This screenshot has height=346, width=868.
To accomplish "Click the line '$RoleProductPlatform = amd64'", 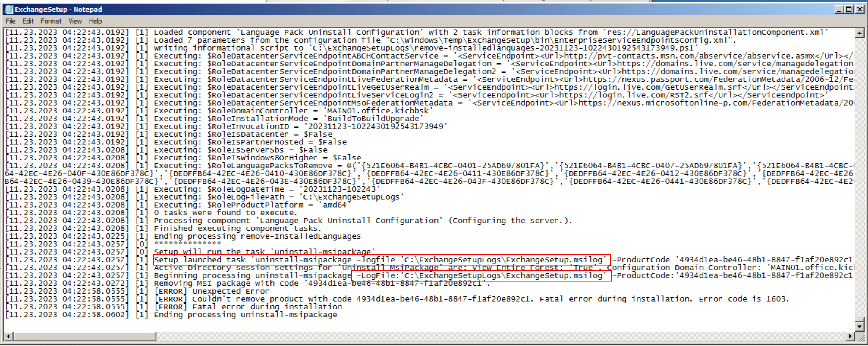I will tap(178, 205).
